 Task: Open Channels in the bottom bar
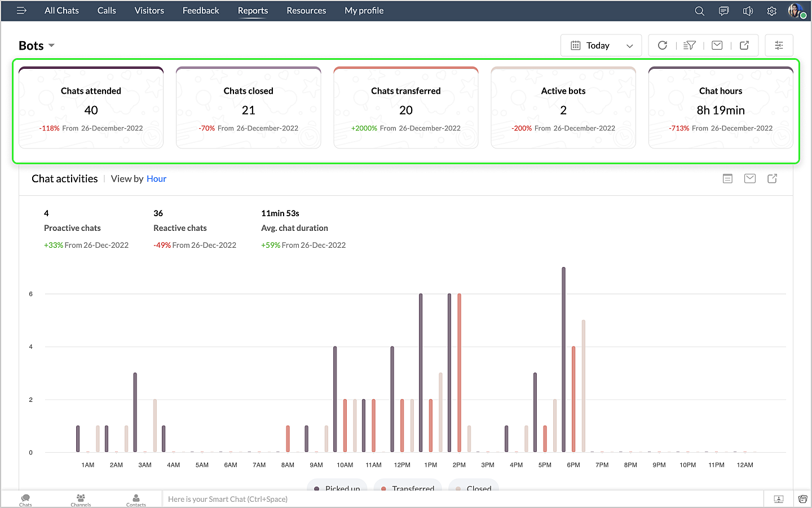pyautogui.click(x=81, y=500)
